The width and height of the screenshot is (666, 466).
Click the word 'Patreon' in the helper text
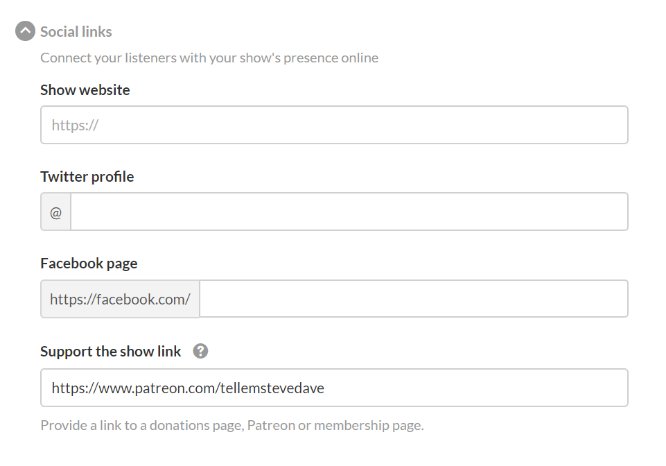pyautogui.click(x=271, y=425)
